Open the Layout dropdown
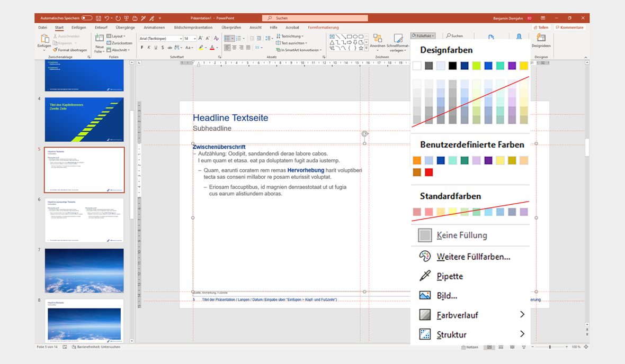Screen dimensions: 625x364 [x=118, y=37]
